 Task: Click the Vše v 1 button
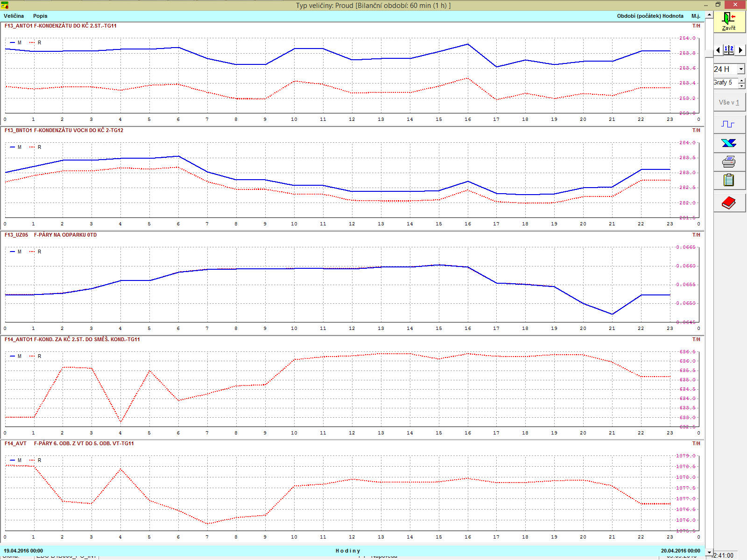[x=729, y=102]
